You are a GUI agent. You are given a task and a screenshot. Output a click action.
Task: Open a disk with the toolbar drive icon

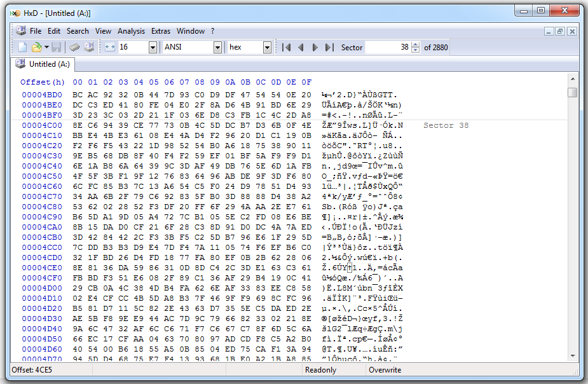pos(89,47)
